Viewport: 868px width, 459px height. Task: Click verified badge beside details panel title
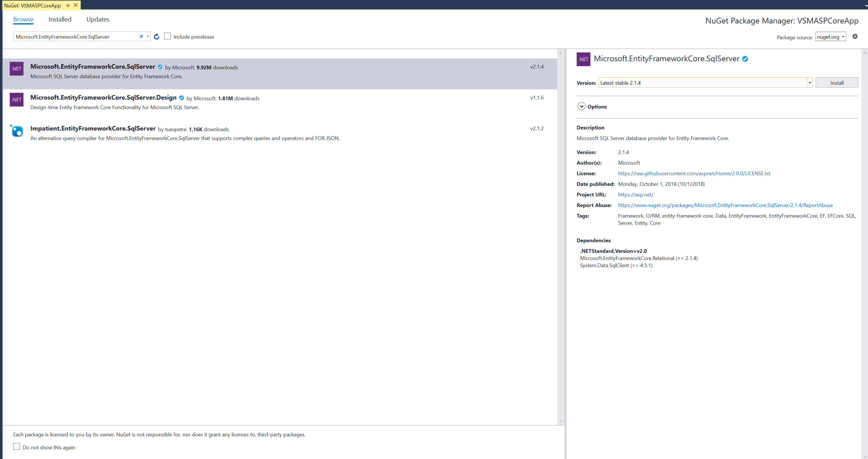pyautogui.click(x=745, y=59)
